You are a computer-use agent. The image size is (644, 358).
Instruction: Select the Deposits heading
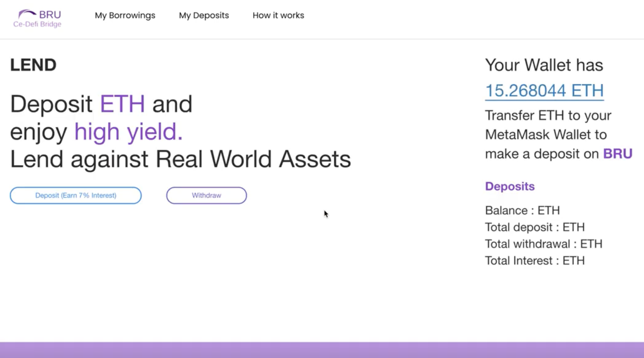click(510, 186)
